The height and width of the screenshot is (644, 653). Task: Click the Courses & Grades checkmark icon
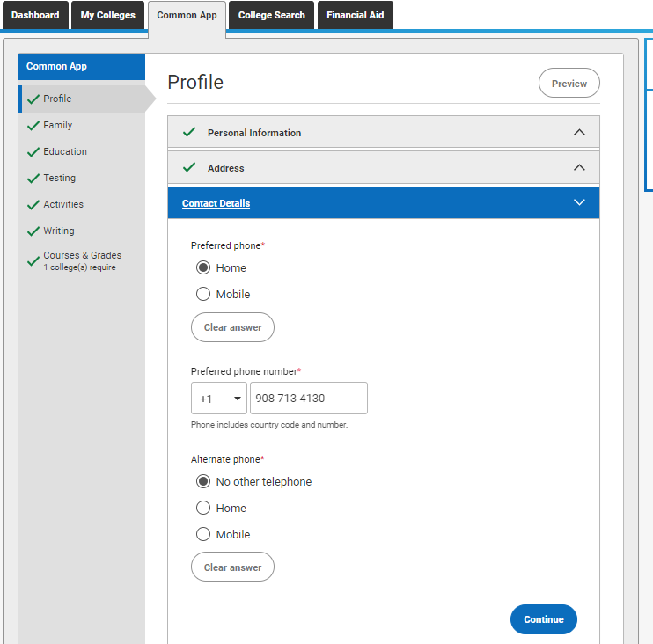33,262
